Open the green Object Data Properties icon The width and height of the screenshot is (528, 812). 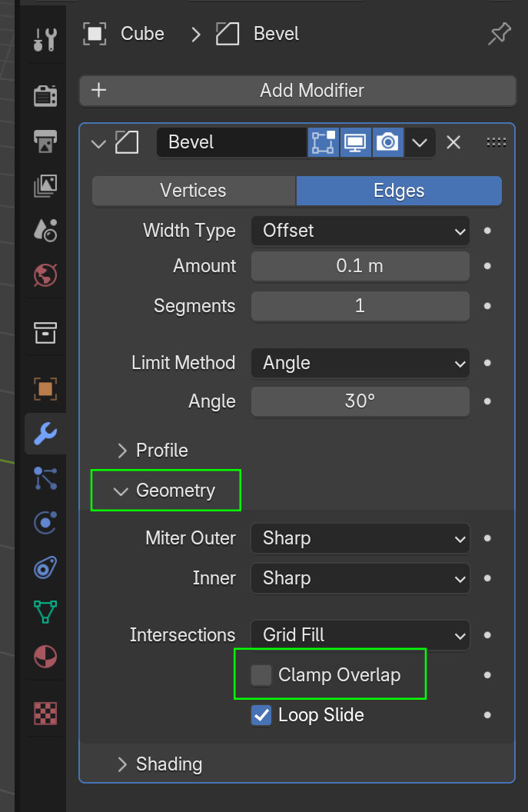(x=44, y=612)
